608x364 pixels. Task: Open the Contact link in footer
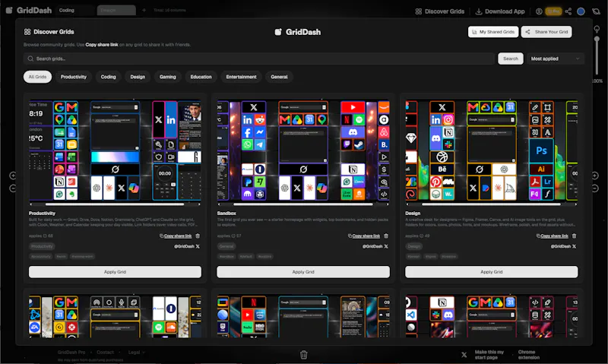tap(105, 352)
